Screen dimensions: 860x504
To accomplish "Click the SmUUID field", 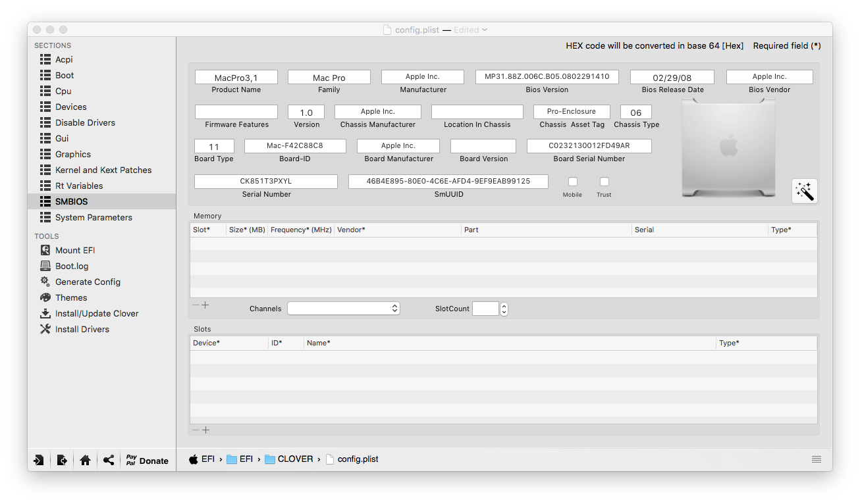I will click(448, 182).
